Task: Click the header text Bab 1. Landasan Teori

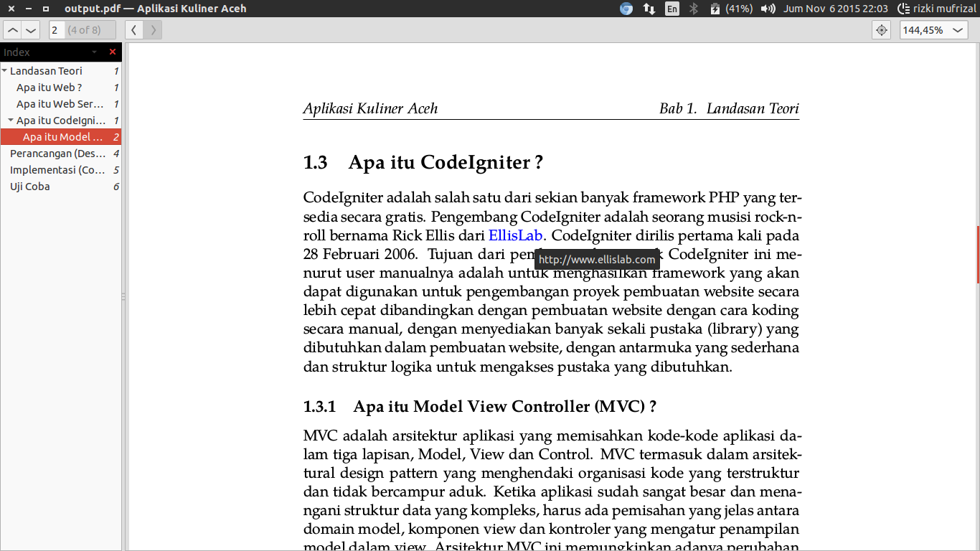Action: tap(729, 108)
